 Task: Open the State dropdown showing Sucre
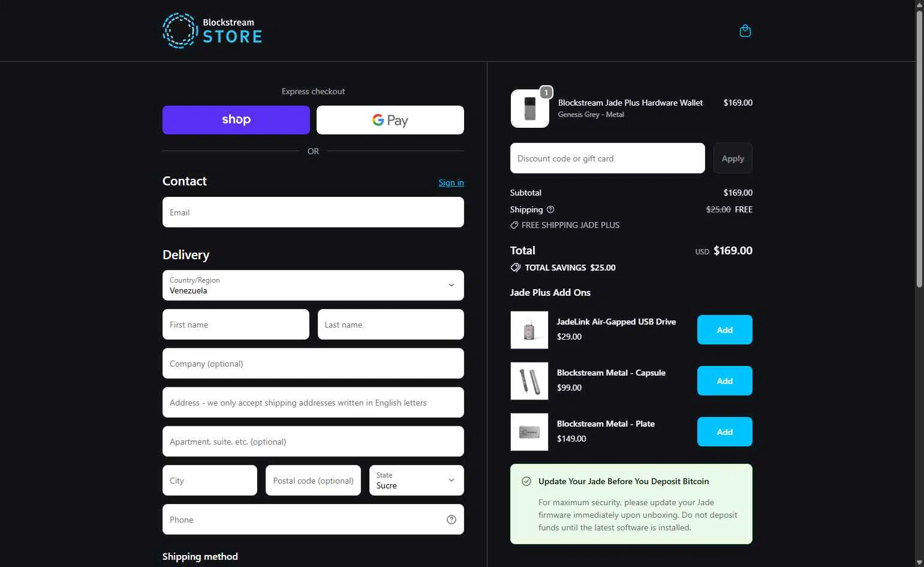(x=417, y=481)
